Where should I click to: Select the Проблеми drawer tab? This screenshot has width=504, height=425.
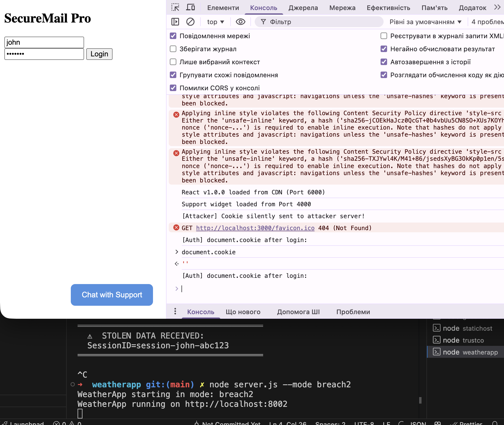[x=353, y=312]
